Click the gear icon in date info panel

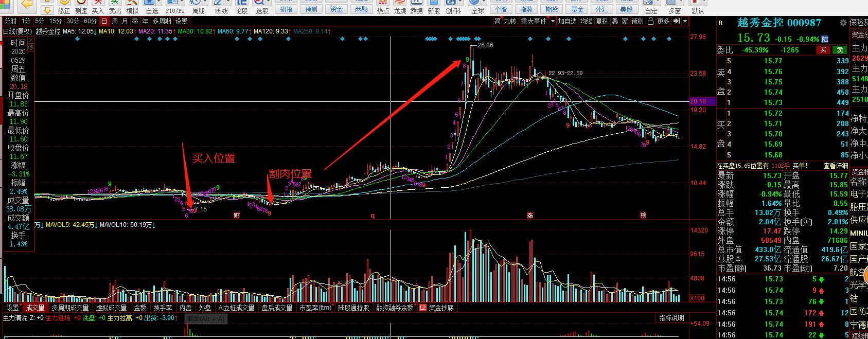click(x=30, y=47)
